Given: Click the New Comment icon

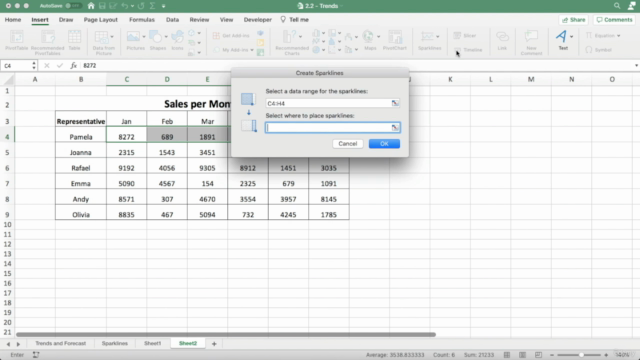Looking at the screenshot, I should tap(531, 42).
